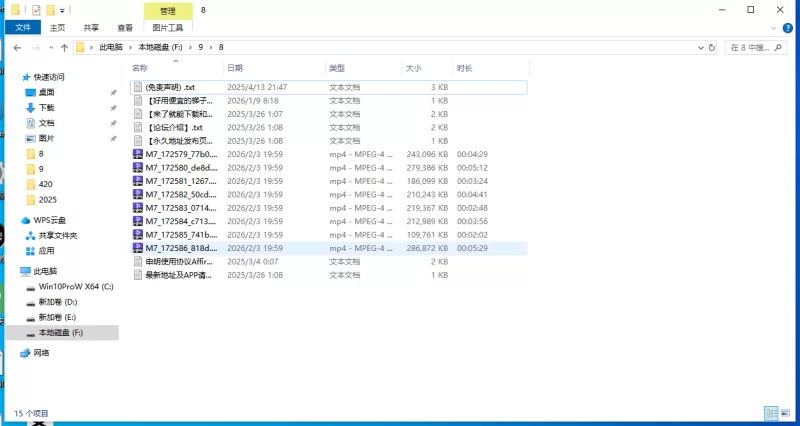
Task: Open the 图片工具 ribbon tab
Action: [170, 28]
